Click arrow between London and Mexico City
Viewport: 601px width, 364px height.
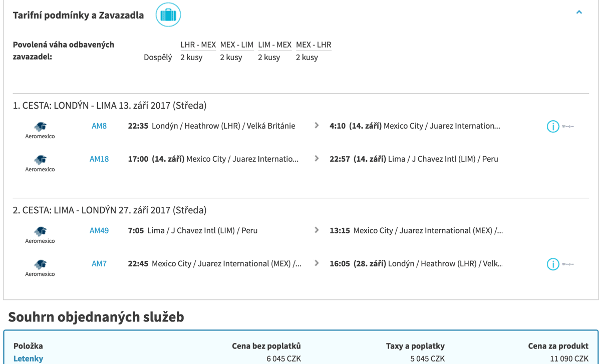pyautogui.click(x=317, y=126)
